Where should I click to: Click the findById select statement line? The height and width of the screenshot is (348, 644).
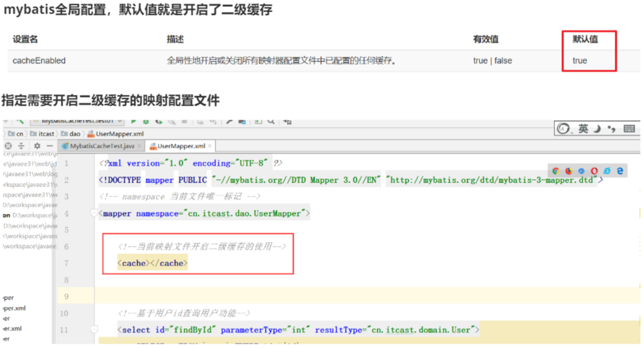[x=298, y=330]
